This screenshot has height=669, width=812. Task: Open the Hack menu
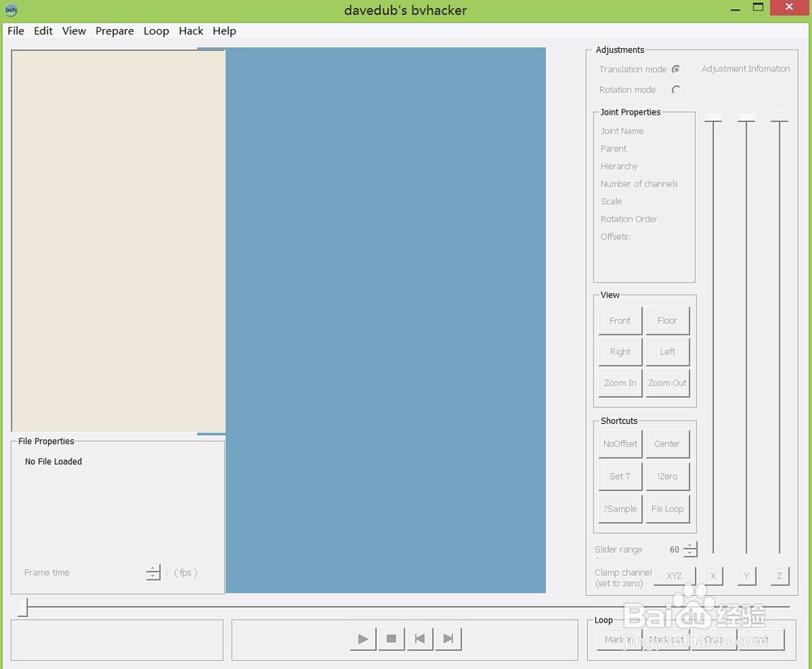click(x=191, y=31)
